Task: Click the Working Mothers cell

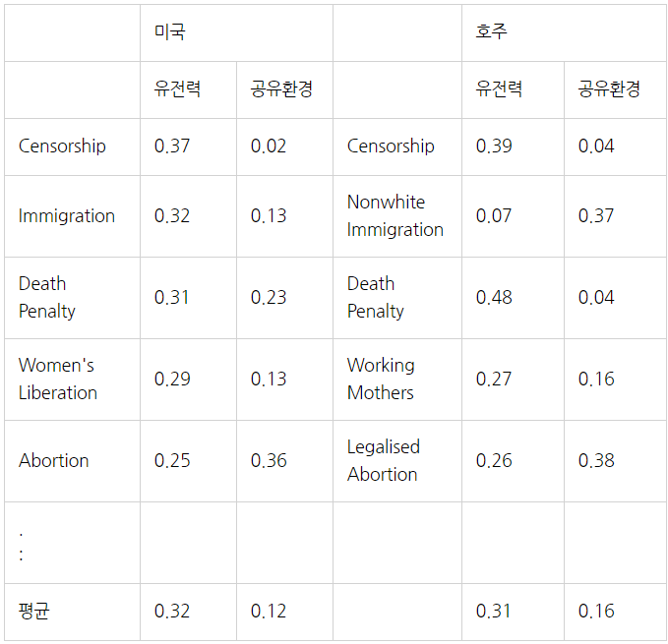Action: click(x=397, y=380)
